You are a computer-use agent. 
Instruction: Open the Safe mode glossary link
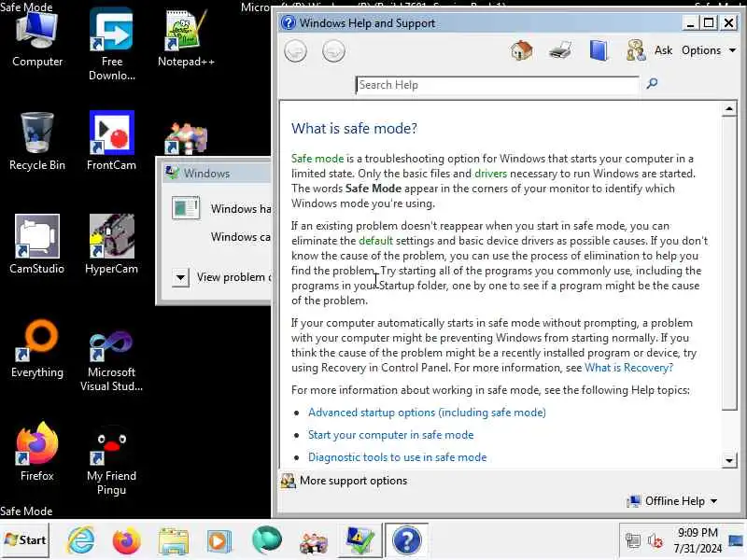pyautogui.click(x=317, y=159)
